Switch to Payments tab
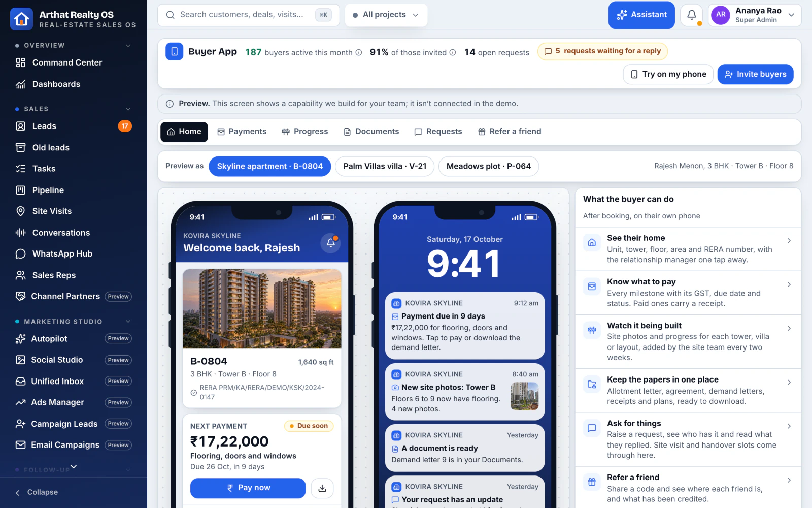The image size is (812, 508). (x=242, y=132)
